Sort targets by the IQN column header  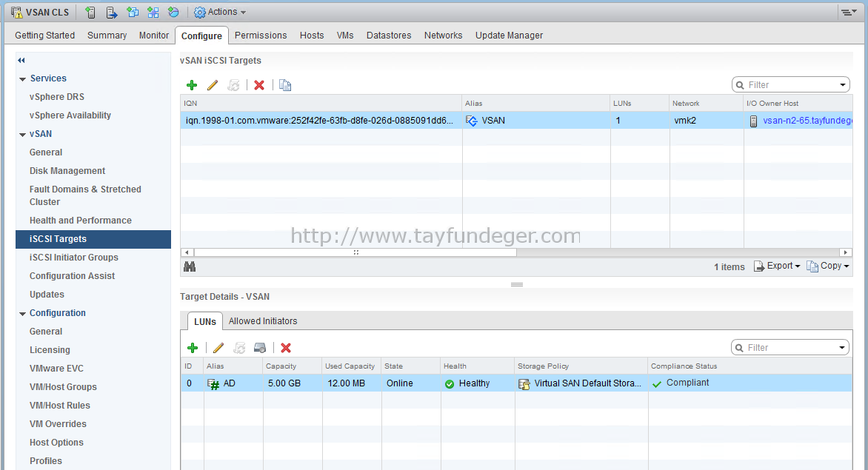[x=321, y=104]
